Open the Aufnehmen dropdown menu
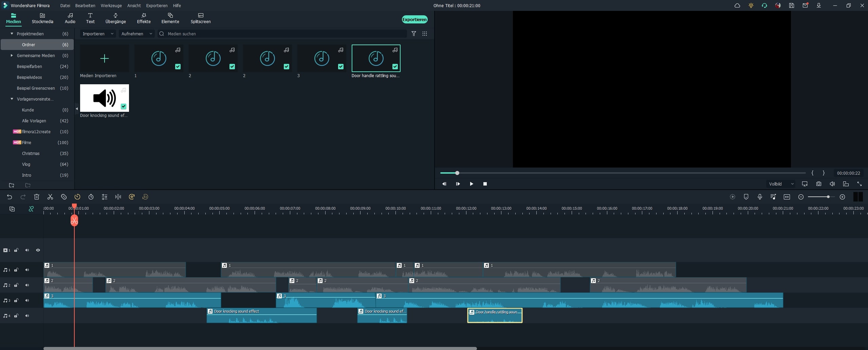This screenshot has width=868, height=350. 136,34
